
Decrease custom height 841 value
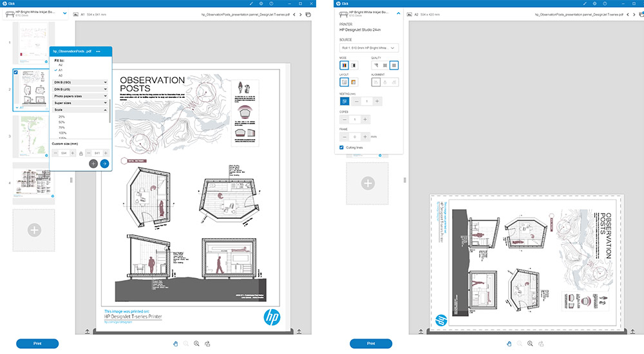[x=89, y=153]
